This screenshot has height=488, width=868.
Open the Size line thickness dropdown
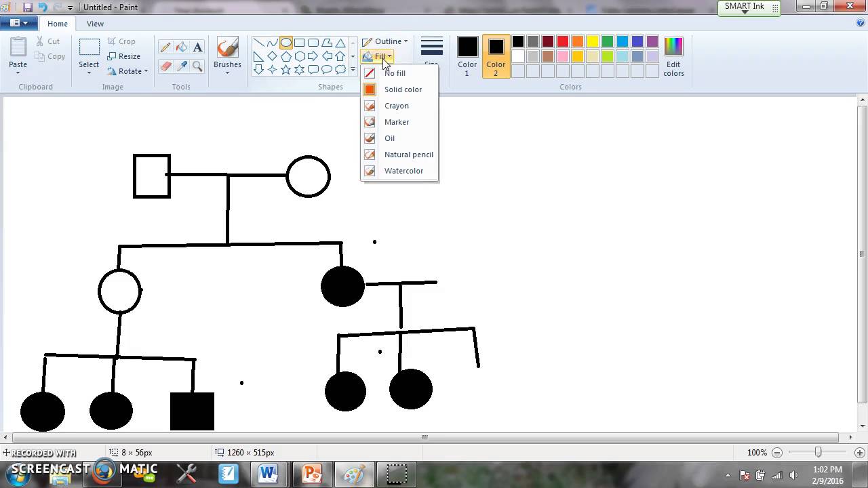tap(431, 52)
